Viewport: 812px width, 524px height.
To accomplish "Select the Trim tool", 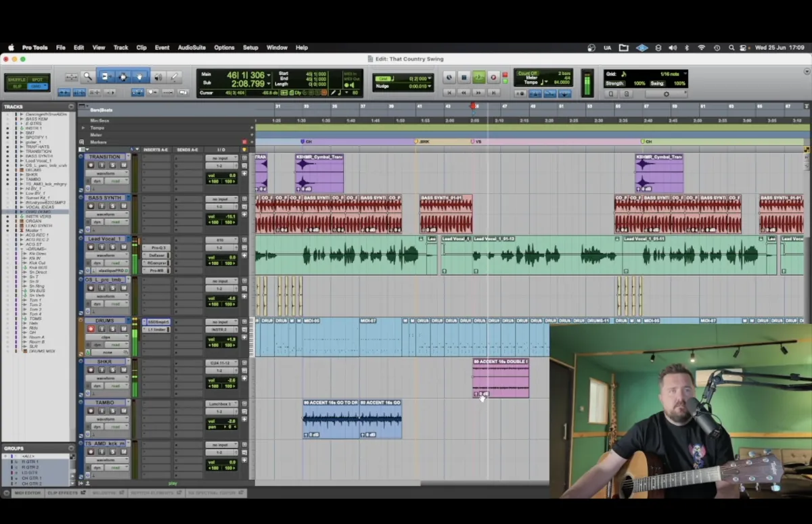I will pos(106,76).
